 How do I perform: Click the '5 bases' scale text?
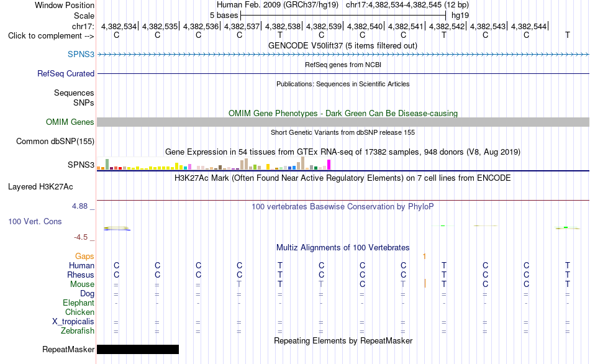[x=224, y=16]
